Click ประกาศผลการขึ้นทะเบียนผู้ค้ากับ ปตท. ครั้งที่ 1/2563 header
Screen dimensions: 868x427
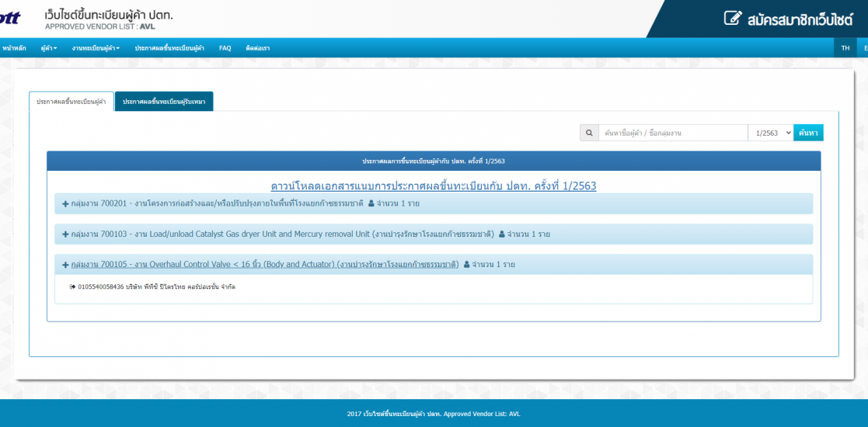[x=434, y=161]
